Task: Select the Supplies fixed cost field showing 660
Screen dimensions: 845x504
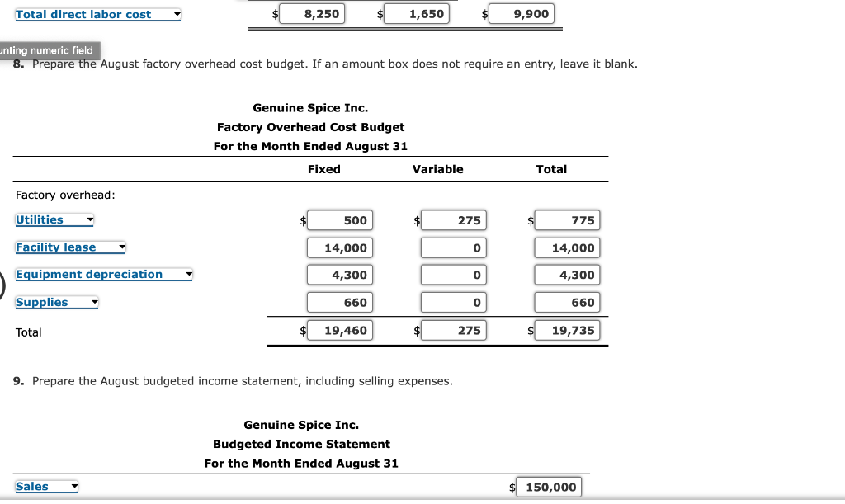Action: pos(340,302)
